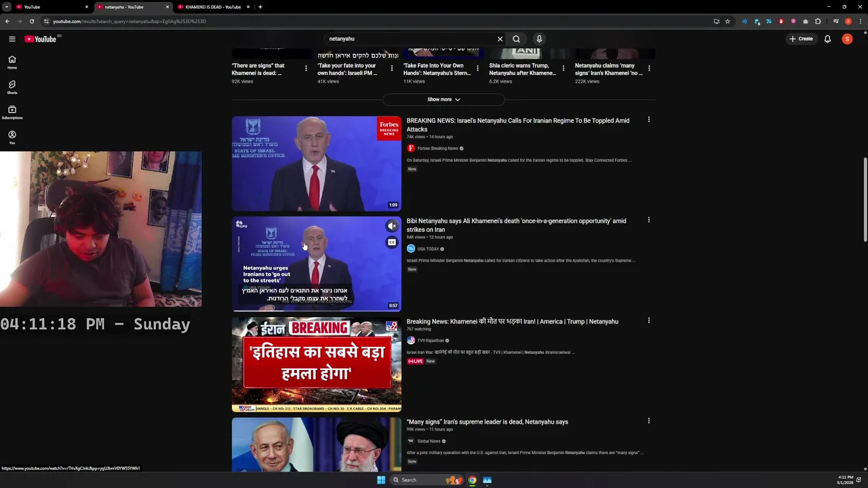The height and width of the screenshot is (488, 868).
Task: Open the "There are signs" Khamenei shelf title
Action: point(258,69)
